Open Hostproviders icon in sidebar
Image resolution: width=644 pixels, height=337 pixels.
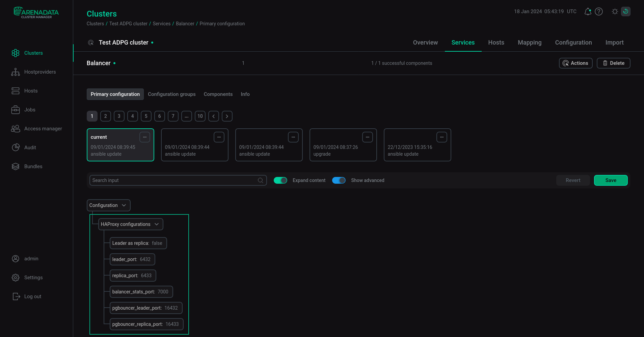click(16, 72)
